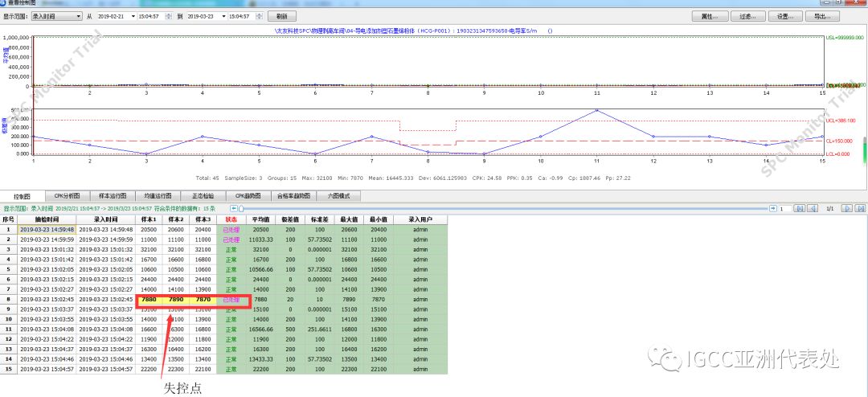The image size is (868, 397).
Task: Open the 设置... settings button
Action: [784, 16]
